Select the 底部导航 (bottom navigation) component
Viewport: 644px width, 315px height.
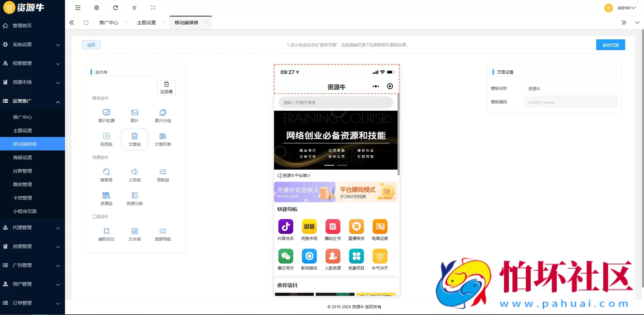click(x=163, y=234)
